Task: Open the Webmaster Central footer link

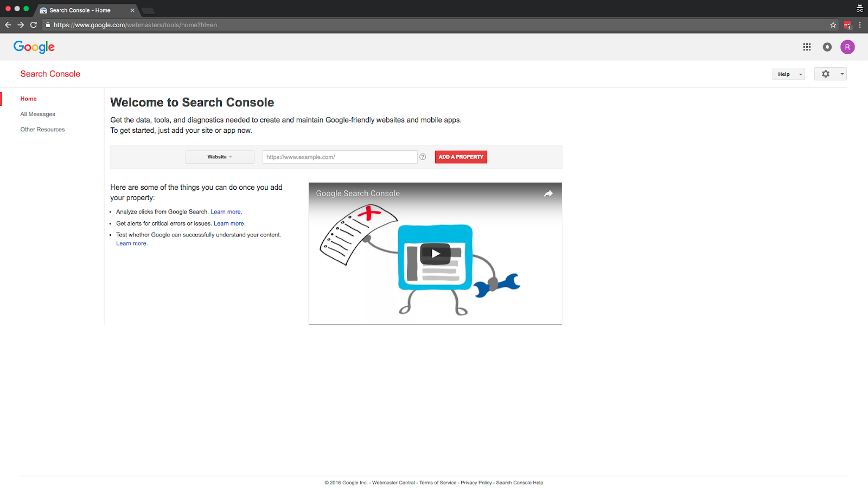Action: pos(393,483)
